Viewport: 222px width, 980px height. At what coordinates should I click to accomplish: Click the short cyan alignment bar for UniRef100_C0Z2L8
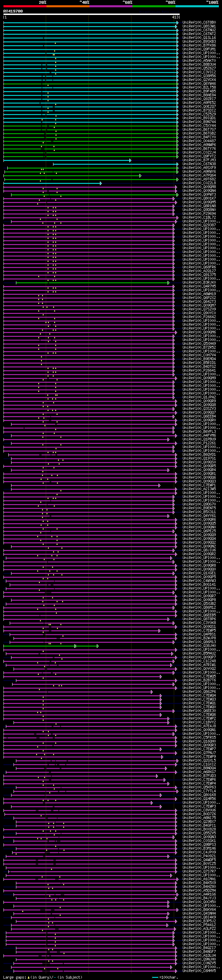(52, 183)
